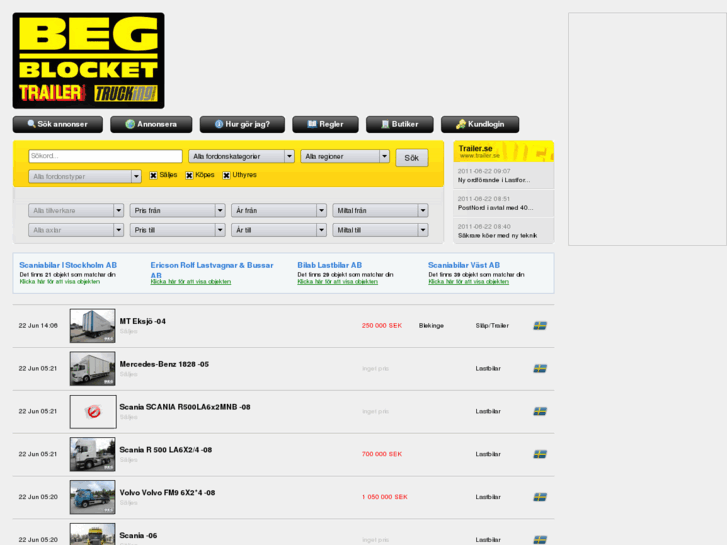
Task: Click the Trailer.se banner logo
Action: 504,151
